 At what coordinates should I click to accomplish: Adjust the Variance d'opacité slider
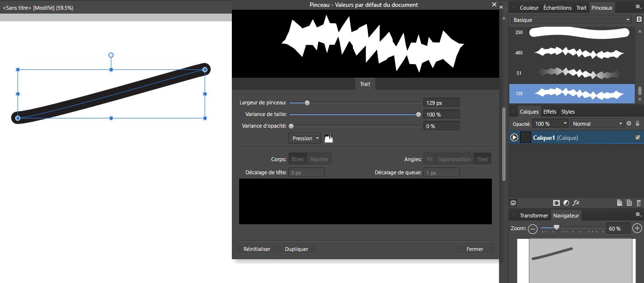click(291, 126)
